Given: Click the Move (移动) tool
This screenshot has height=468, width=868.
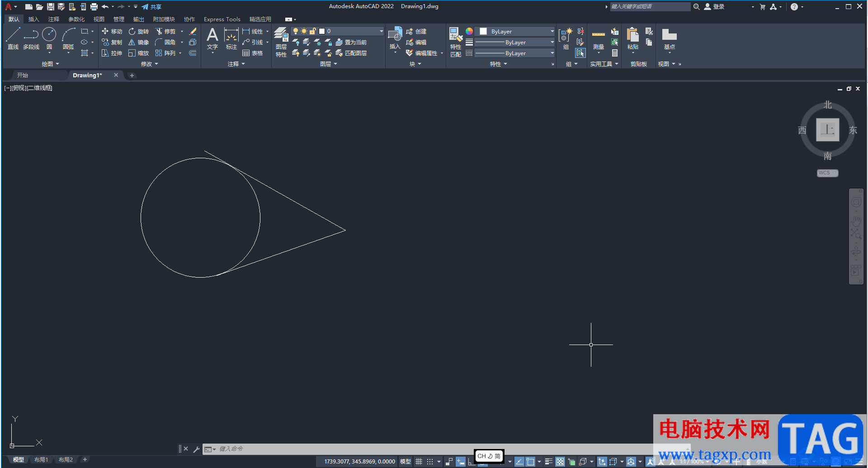Looking at the screenshot, I should click(112, 31).
